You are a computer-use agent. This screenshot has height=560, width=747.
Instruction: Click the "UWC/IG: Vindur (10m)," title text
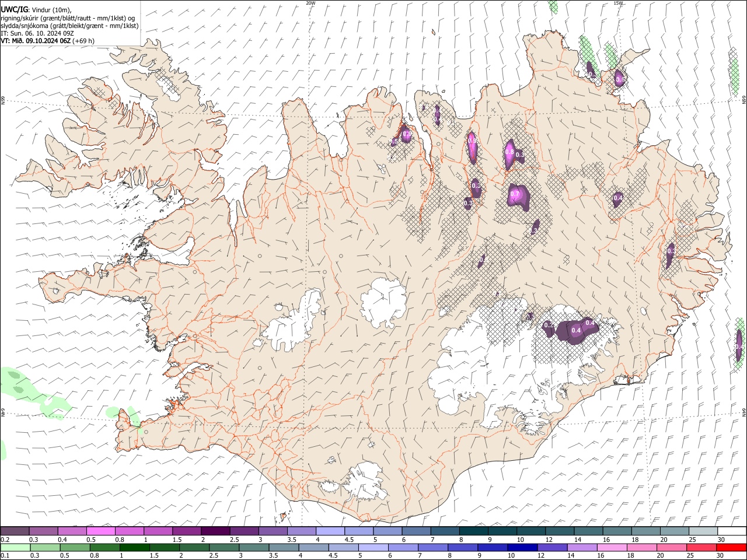(36, 9)
